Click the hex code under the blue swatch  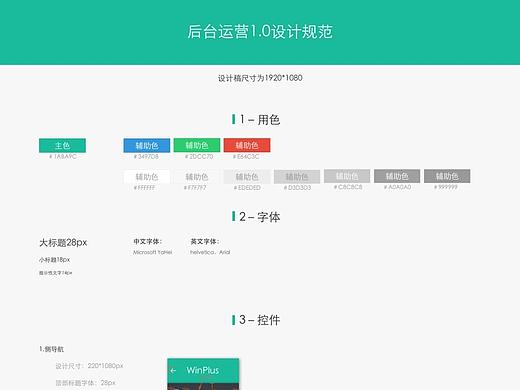[146, 156]
